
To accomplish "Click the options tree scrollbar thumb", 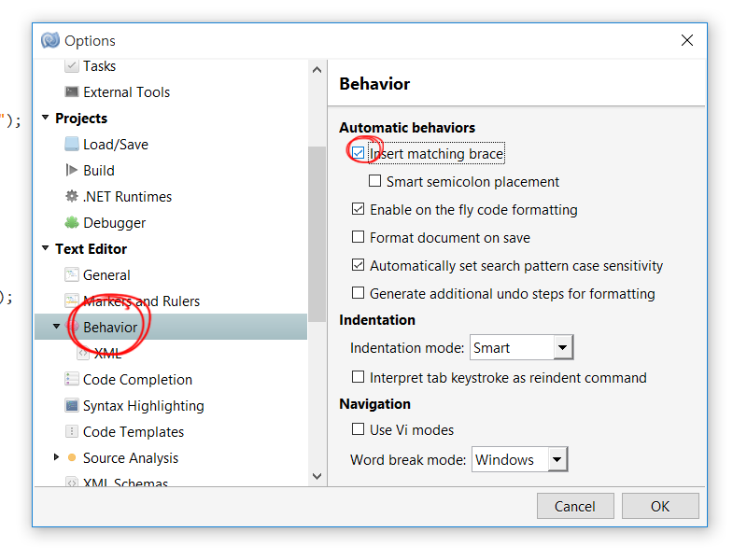I will coord(317,233).
